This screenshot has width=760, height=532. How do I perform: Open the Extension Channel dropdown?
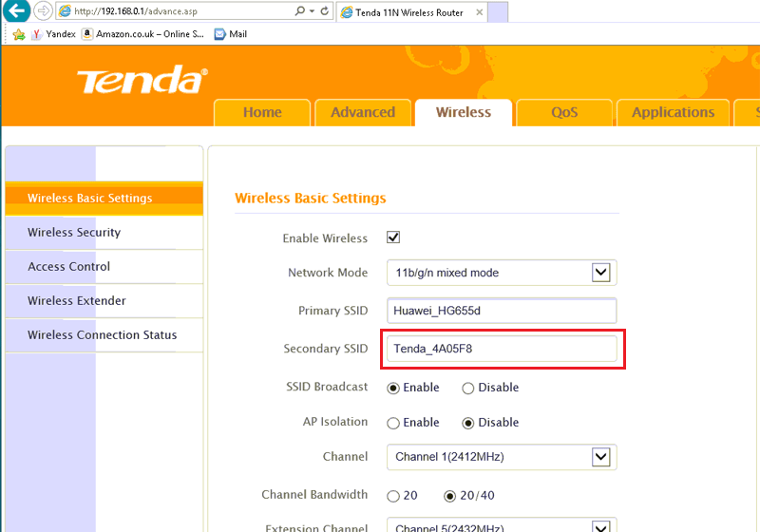click(502, 525)
